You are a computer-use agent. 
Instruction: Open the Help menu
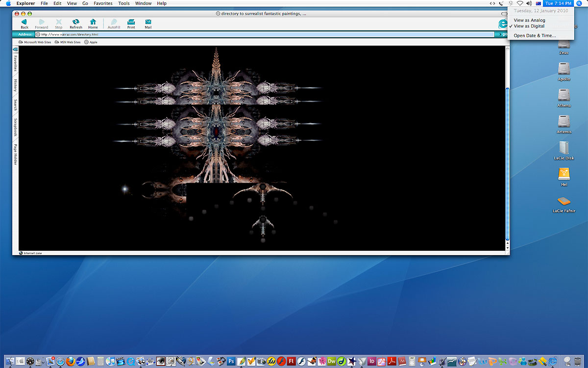point(162,3)
